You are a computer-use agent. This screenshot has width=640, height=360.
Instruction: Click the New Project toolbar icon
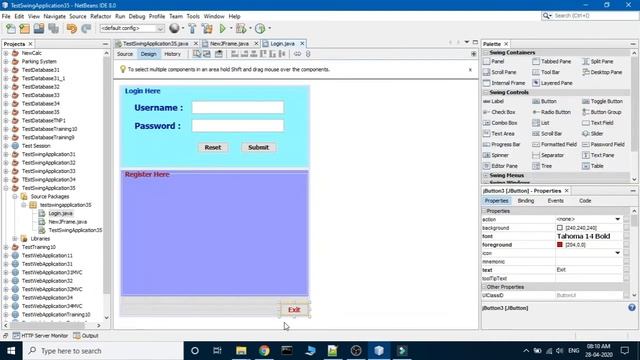point(24,29)
